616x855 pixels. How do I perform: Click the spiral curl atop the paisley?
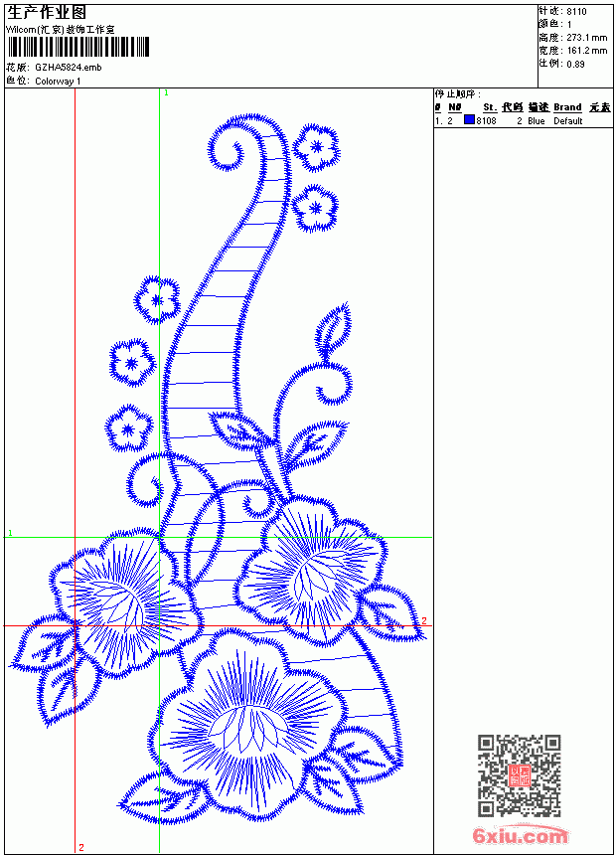click(227, 147)
